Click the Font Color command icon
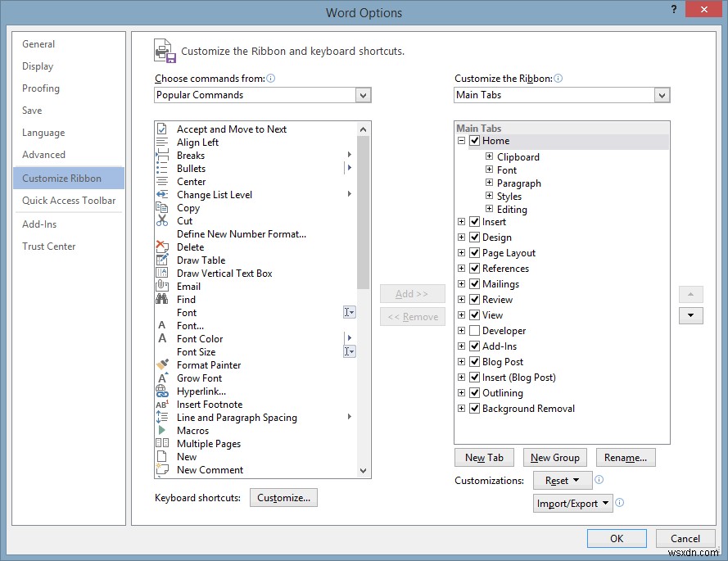Image resolution: width=728 pixels, height=561 pixels. tap(164, 338)
